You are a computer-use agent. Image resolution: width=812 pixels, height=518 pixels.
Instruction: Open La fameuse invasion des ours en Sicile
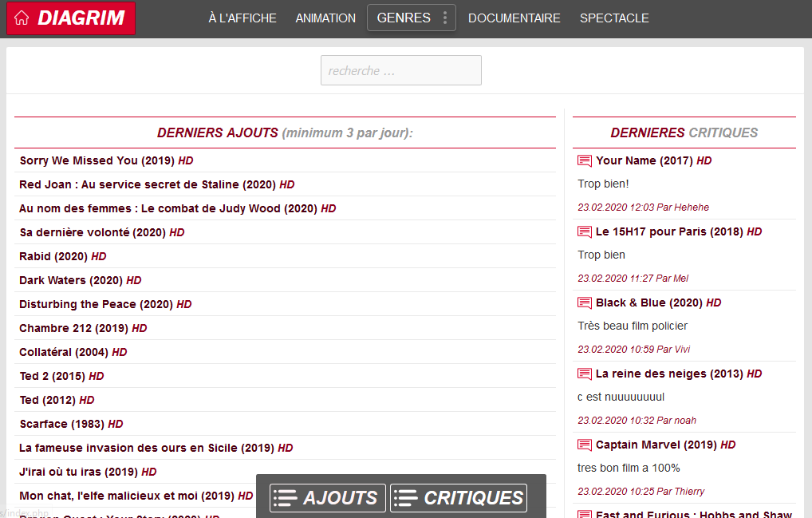tap(156, 448)
